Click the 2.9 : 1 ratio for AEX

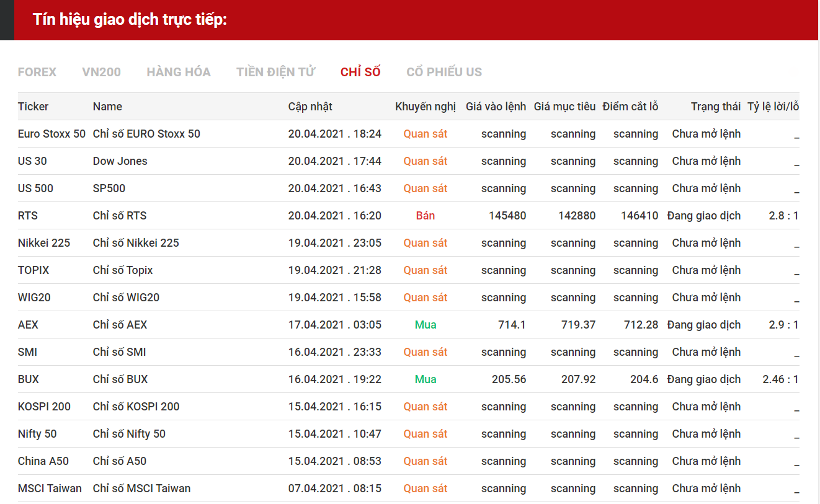[783, 325]
